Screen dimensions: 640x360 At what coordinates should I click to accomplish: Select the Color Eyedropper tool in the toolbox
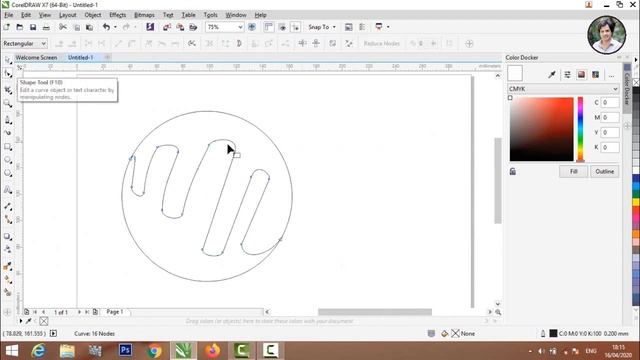point(8,266)
